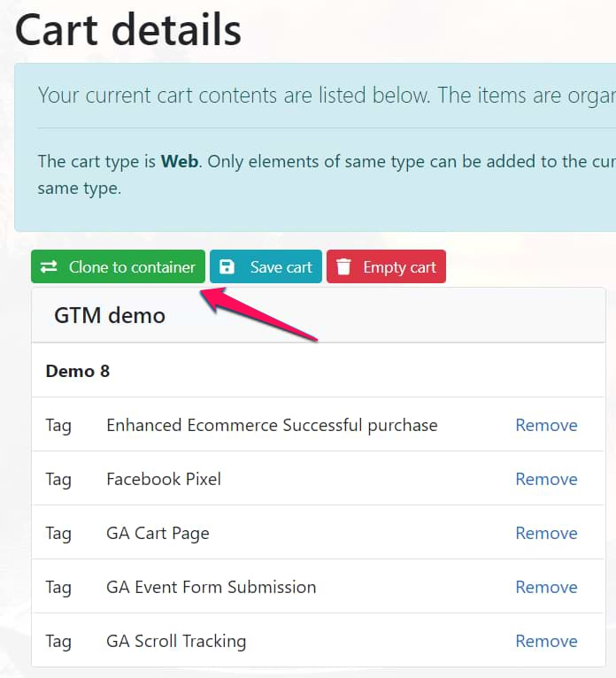
Task: Remove the GA Event Form Submission tag
Action: (x=546, y=587)
